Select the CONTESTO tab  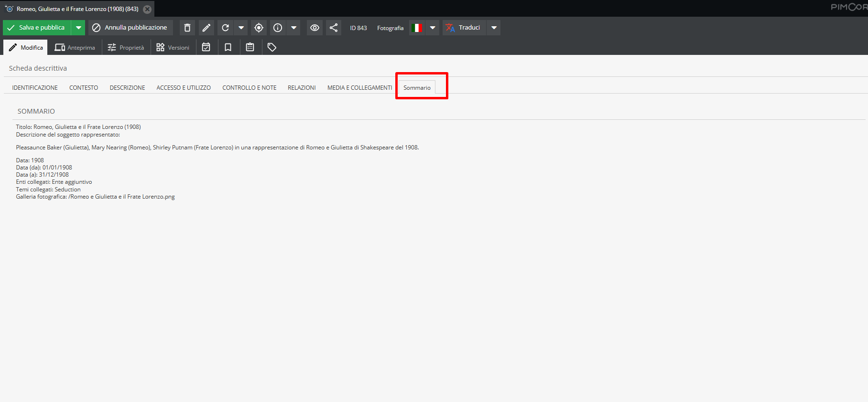point(84,88)
